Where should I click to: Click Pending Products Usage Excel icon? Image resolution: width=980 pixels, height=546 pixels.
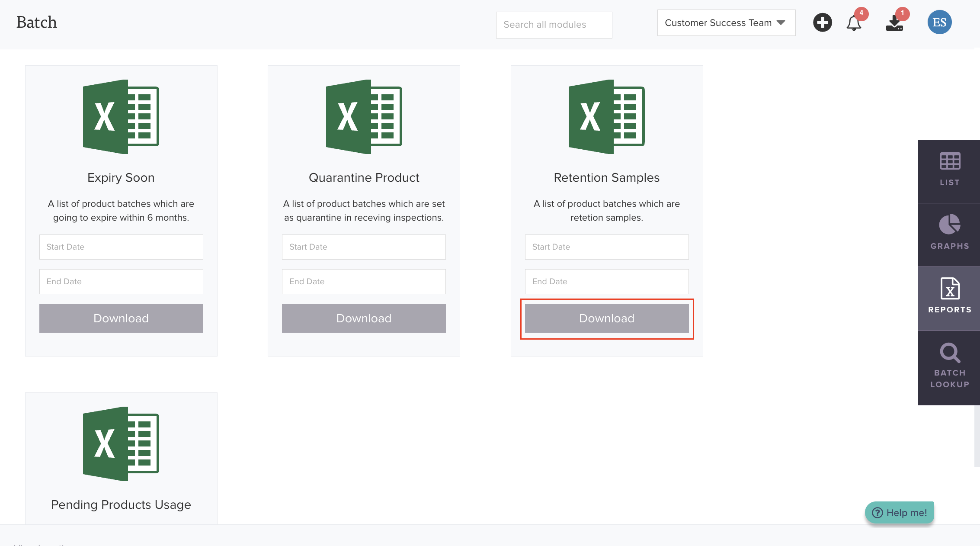[x=121, y=443]
